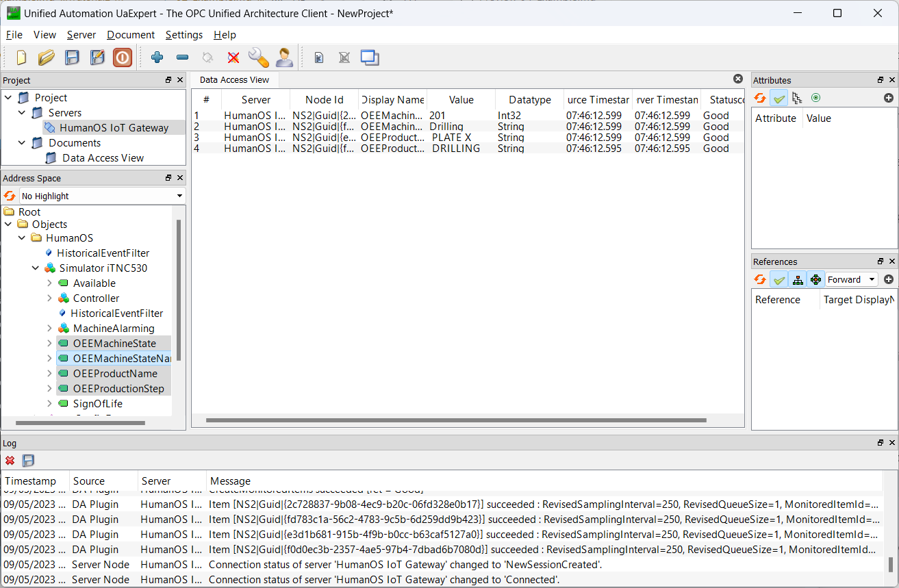Open server settings with the wrench icon
The width and height of the screenshot is (899, 588).
tap(258, 57)
